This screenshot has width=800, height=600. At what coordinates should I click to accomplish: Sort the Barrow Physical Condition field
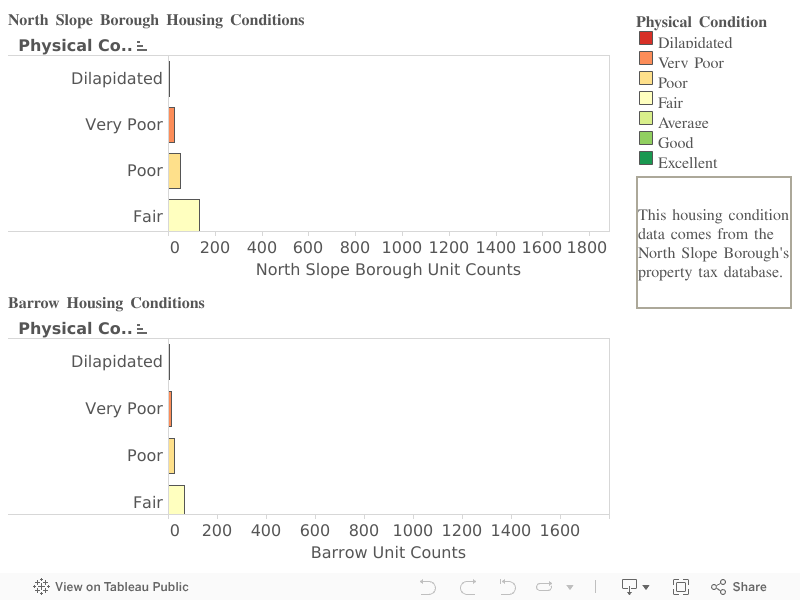tap(142, 329)
